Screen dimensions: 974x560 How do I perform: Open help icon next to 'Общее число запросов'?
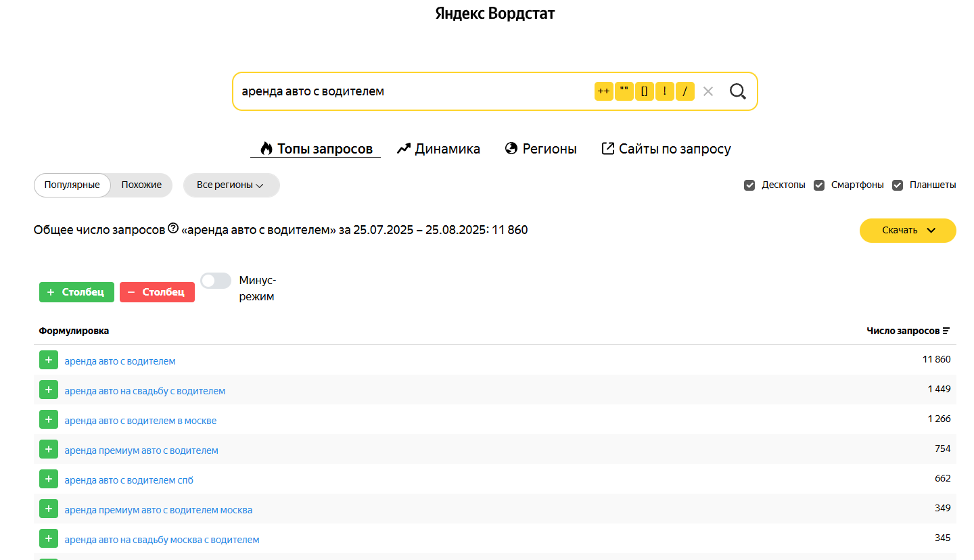173,229
